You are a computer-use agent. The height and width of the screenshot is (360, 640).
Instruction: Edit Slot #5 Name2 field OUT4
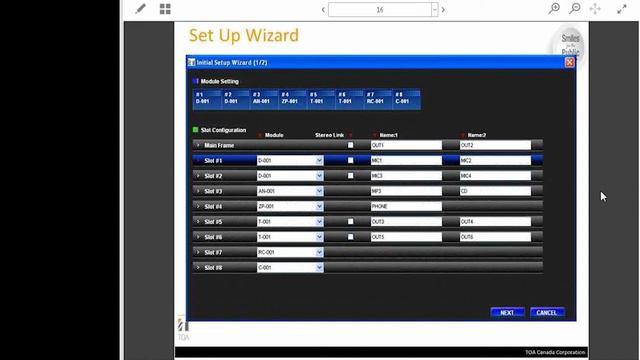pos(495,222)
